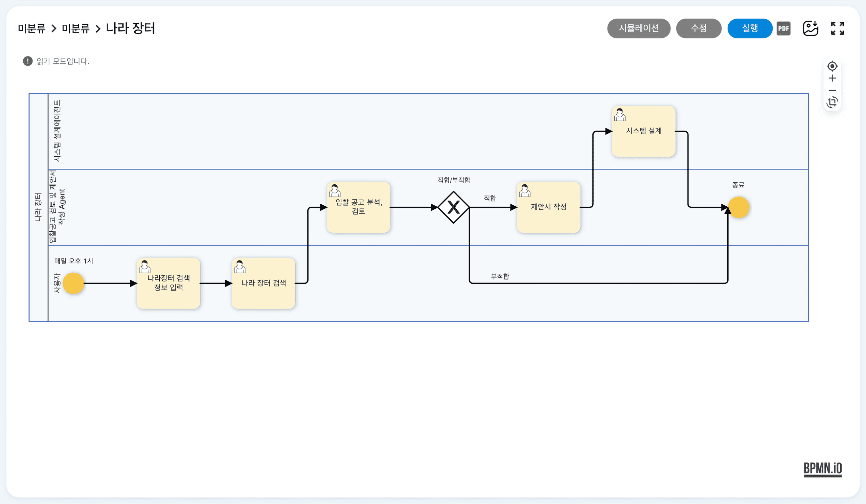Click the read-mode info icon
The height and width of the screenshot is (504, 866).
27,61
